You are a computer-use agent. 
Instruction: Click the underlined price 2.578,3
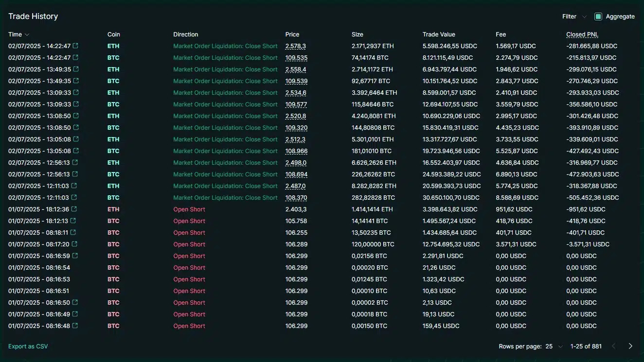[295, 46]
